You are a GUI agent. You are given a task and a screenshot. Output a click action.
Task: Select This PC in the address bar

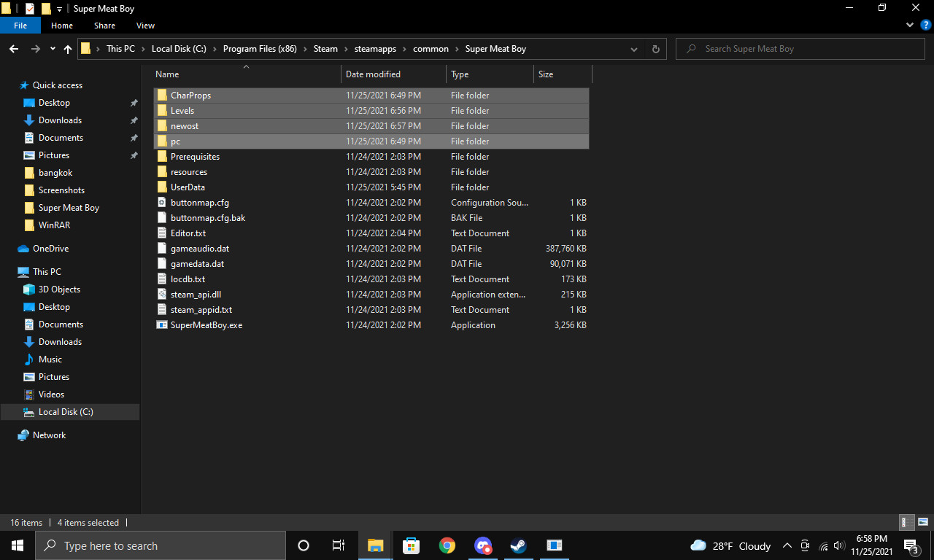120,49
